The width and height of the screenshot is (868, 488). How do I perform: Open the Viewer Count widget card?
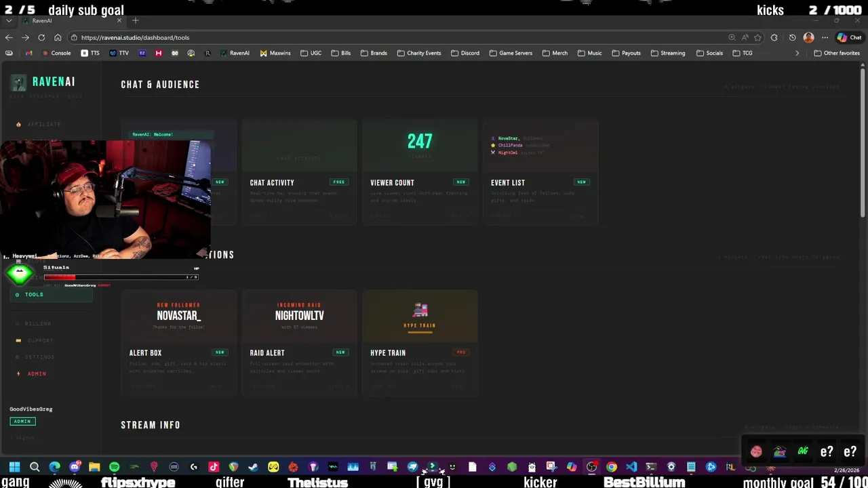[x=420, y=171]
